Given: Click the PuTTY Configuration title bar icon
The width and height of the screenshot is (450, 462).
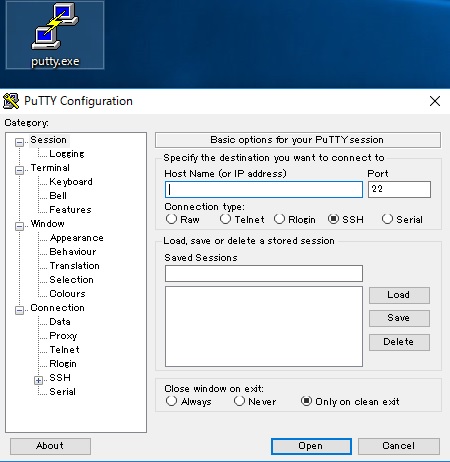Looking at the screenshot, I should point(11,101).
